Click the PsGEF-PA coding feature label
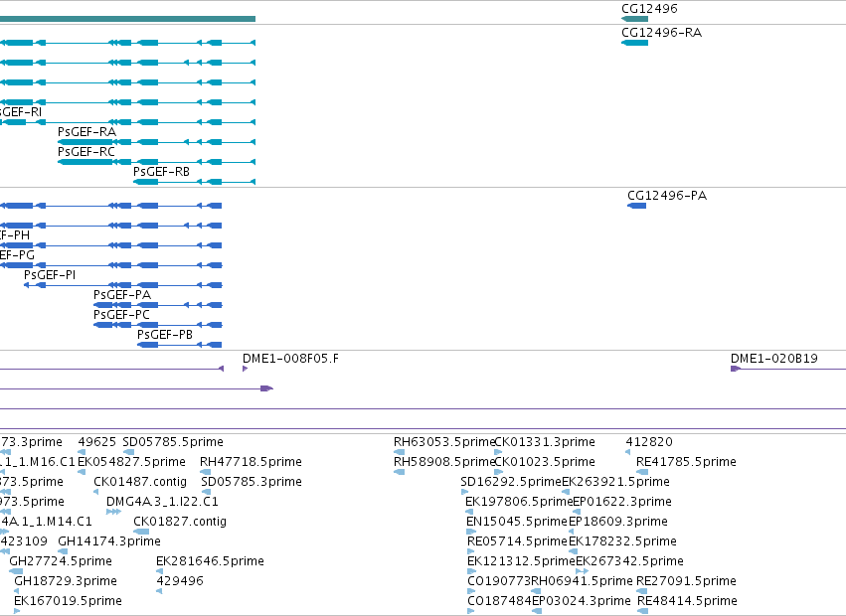846x616 pixels. (x=122, y=294)
